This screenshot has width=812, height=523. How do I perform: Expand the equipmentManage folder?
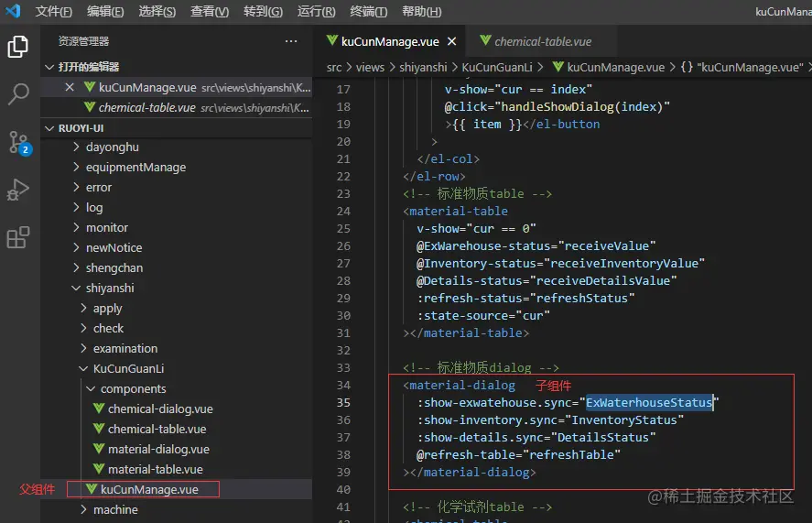tap(176, 167)
